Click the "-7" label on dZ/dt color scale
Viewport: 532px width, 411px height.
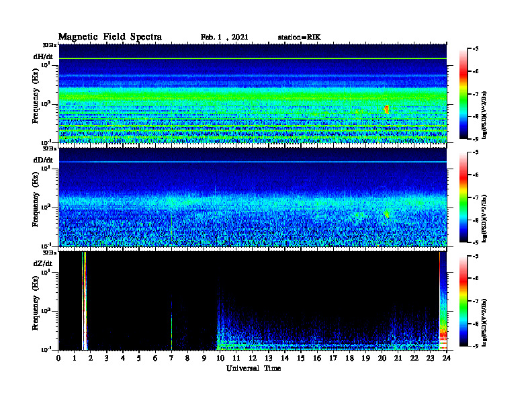point(476,301)
